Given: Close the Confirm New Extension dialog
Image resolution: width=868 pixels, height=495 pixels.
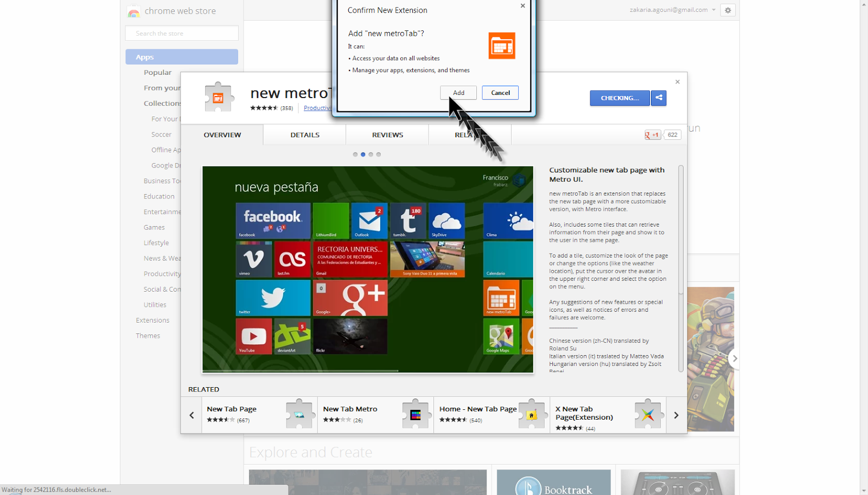Looking at the screenshot, I should pyautogui.click(x=522, y=6).
